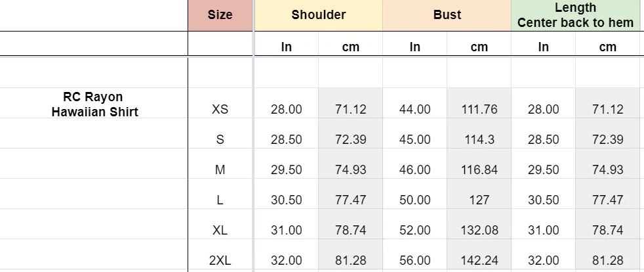Click the 2XL size cell
Viewport: 644px width, 272px height.
tap(220, 261)
